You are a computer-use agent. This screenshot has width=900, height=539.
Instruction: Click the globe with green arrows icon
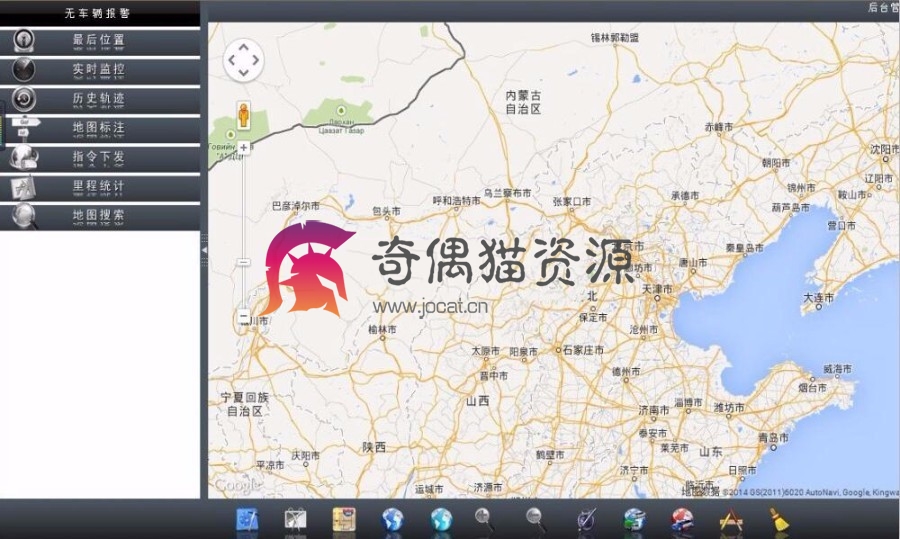pos(635,520)
